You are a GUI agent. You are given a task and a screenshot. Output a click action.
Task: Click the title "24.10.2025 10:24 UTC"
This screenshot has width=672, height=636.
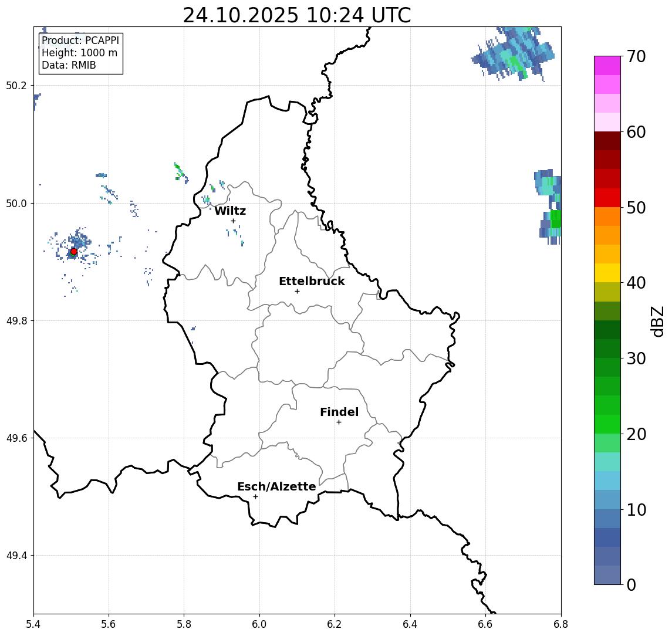(296, 15)
